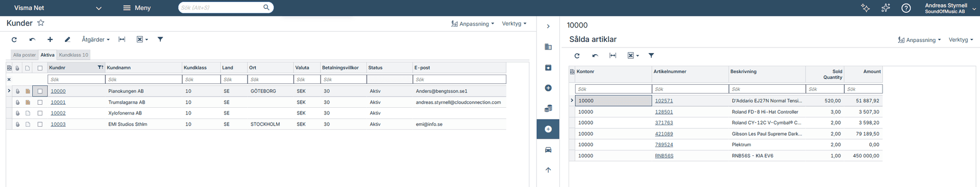Click the building icon in the side panel
Viewport: 980px width, 187px height.
(x=548, y=47)
